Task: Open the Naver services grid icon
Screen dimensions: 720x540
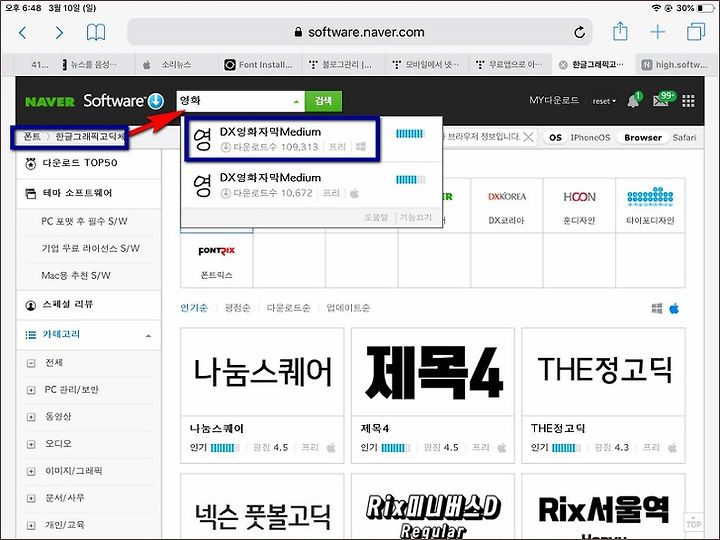Action: [x=688, y=101]
